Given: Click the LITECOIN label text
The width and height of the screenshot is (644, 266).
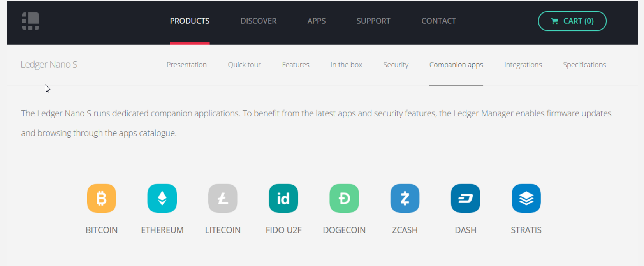Looking at the screenshot, I should 223,230.
